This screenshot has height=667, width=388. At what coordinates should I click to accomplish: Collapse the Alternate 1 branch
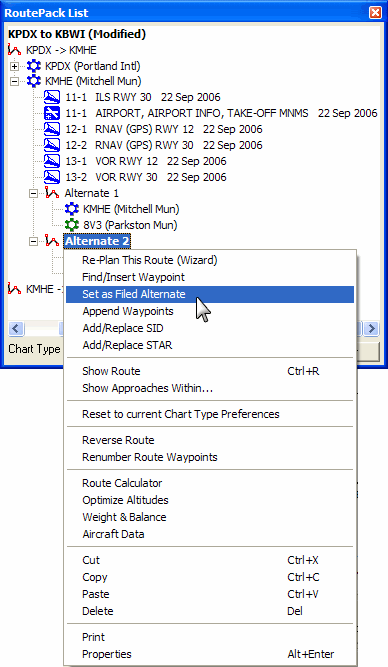coord(33,194)
